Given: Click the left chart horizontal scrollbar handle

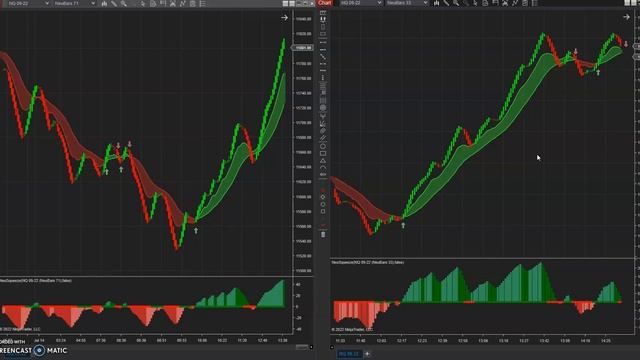Looking at the screenshot, I should [x=302, y=347].
